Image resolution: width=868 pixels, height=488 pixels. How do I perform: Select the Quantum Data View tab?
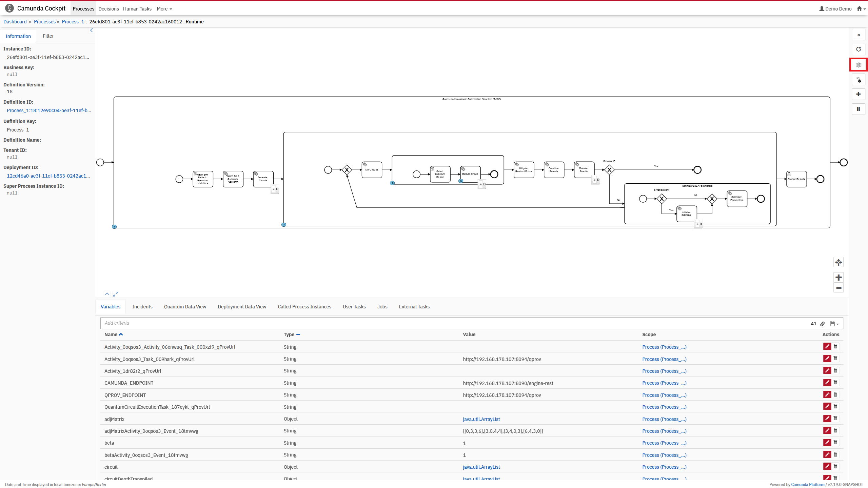click(x=185, y=306)
